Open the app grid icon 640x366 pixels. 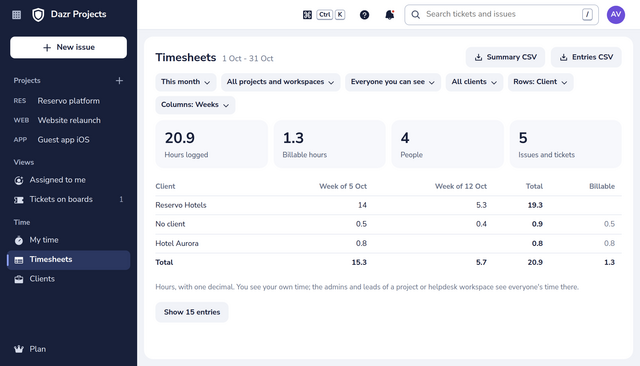click(16, 15)
